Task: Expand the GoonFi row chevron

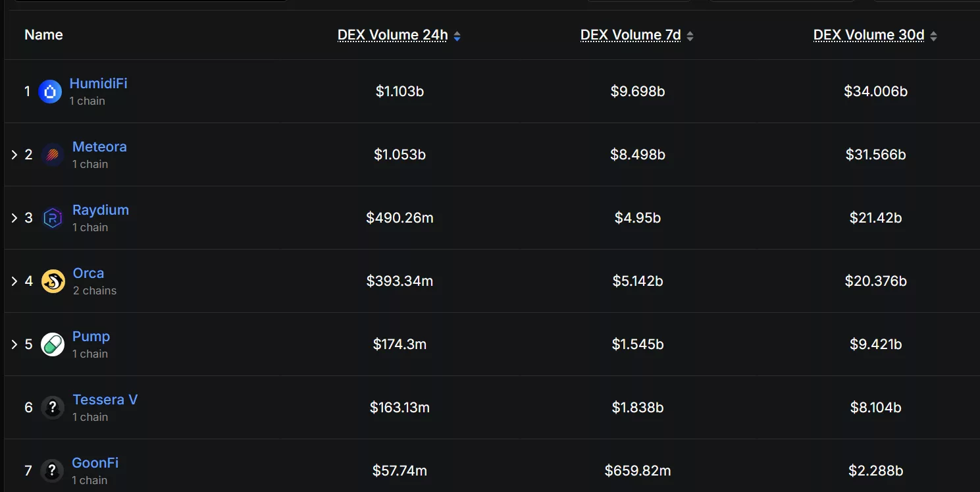Action: (x=14, y=470)
